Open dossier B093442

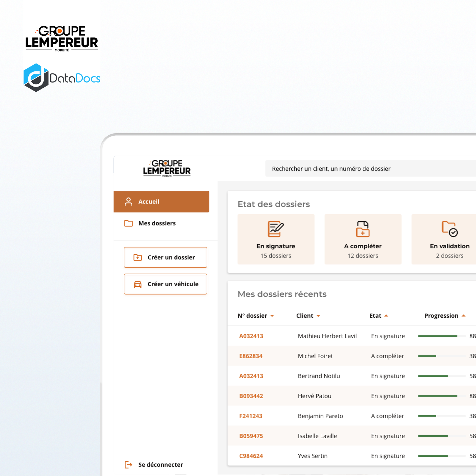[251, 396]
